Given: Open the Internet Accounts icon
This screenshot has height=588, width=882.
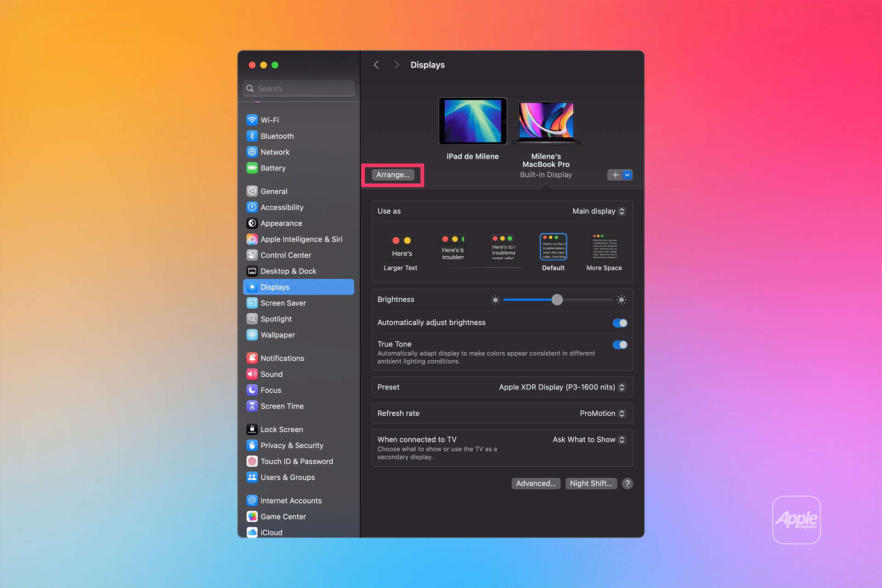Looking at the screenshot, I should tap(252, 500).
